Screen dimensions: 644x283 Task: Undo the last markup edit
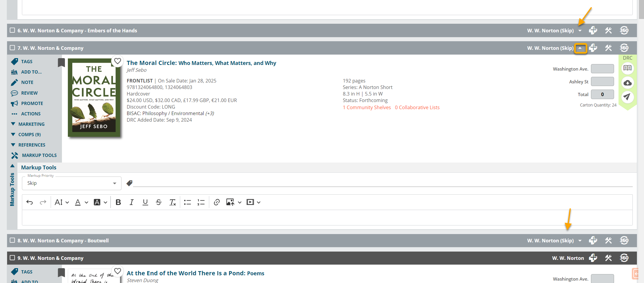(30, 202)
